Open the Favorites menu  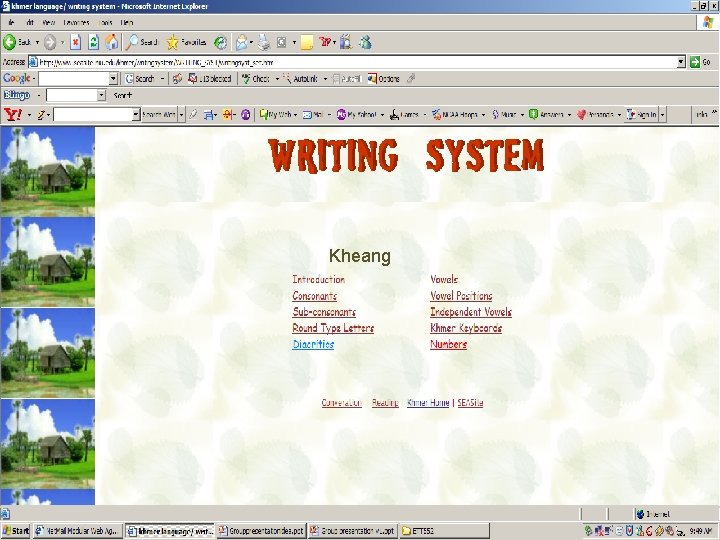pos(76,22)
